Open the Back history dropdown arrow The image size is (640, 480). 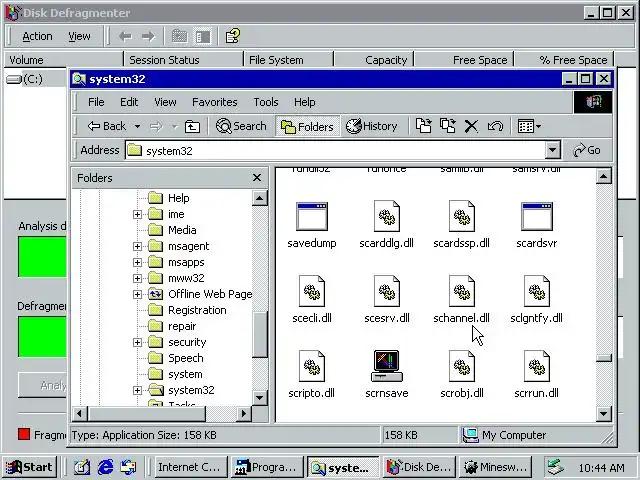click(x=138, y=127)
